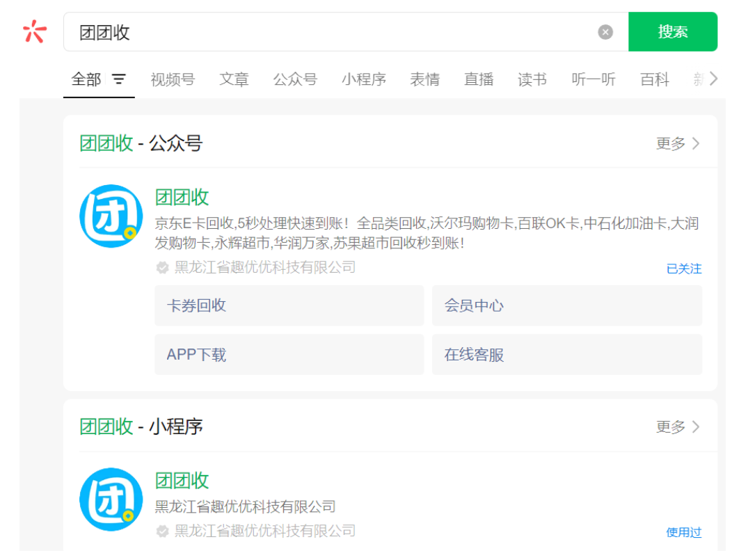The height and width of the screenshot is (560, 741).
Task: Click the 团团收 - 小程序 section heading
Action: pos(141,426)
